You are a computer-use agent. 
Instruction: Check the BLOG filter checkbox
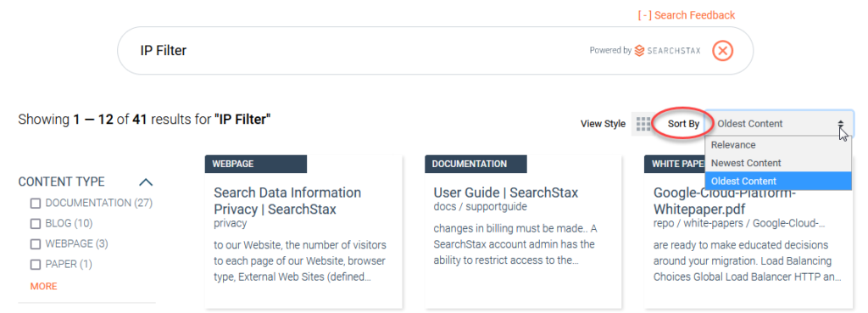(36, 224)
